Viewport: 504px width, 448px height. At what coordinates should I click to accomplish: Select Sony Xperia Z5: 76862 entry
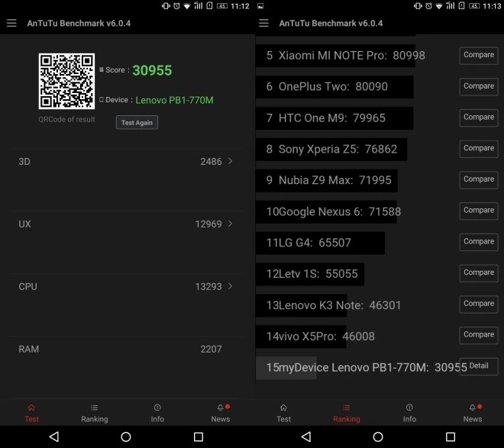[331, 149]
